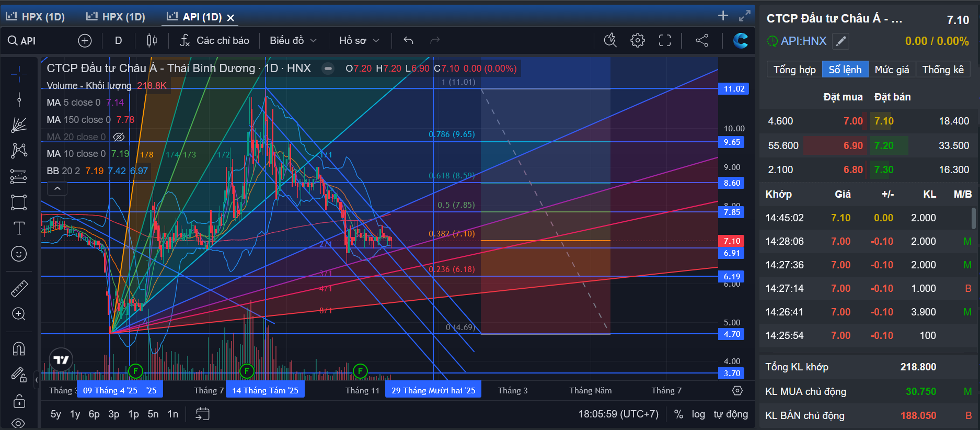The image size is (980, 430).
Task: Open the quick search lightning icon
Action: (x=610, y=41)
